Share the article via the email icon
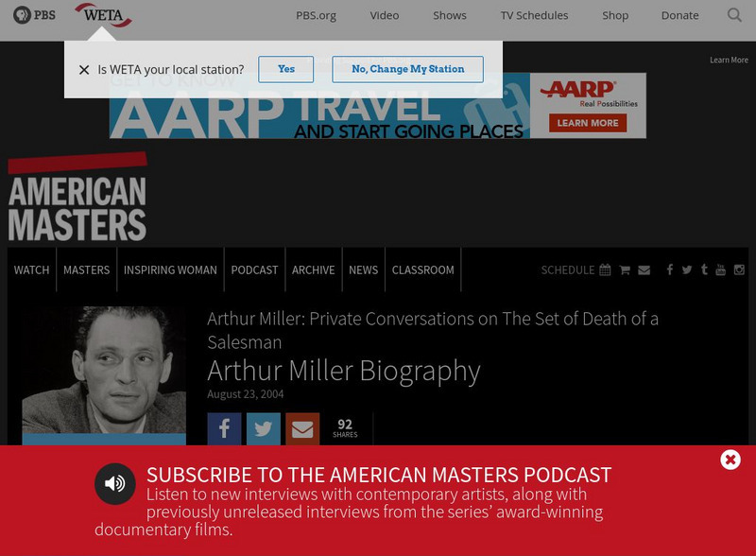 [301, 428]
